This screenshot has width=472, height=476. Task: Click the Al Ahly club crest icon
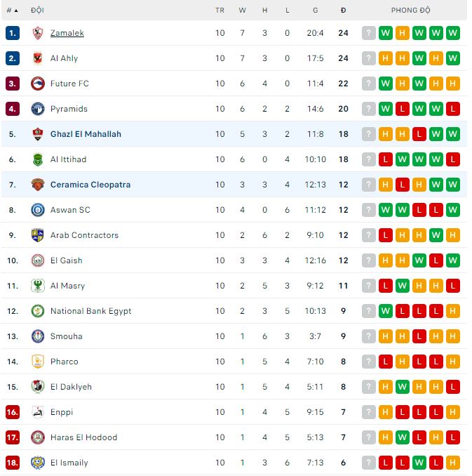pos(37,58)
